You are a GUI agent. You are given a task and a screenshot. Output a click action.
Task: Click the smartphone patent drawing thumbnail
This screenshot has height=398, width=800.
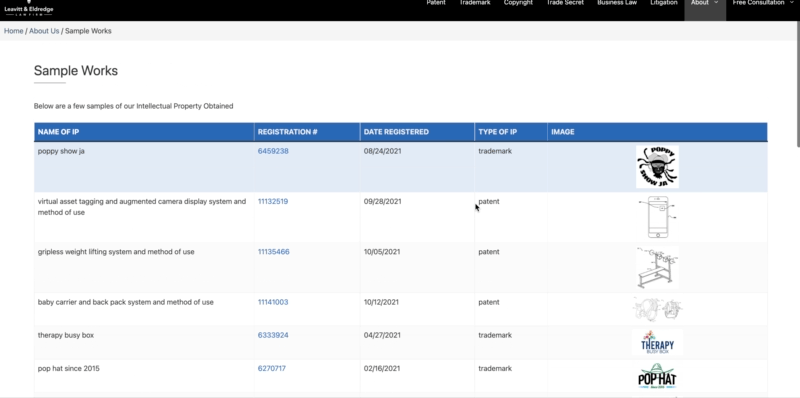(x=657, y=217)
